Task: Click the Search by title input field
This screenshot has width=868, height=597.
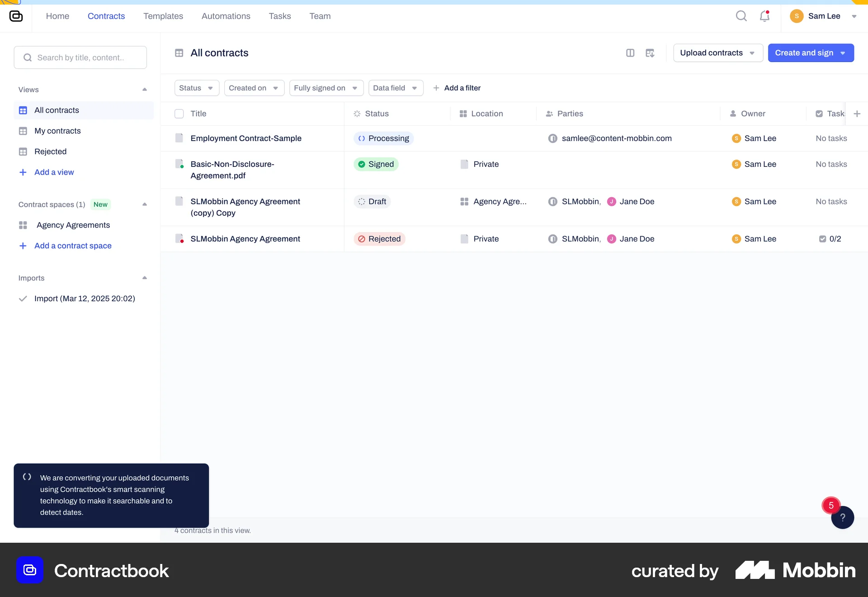Action: [x=80, y=57]
